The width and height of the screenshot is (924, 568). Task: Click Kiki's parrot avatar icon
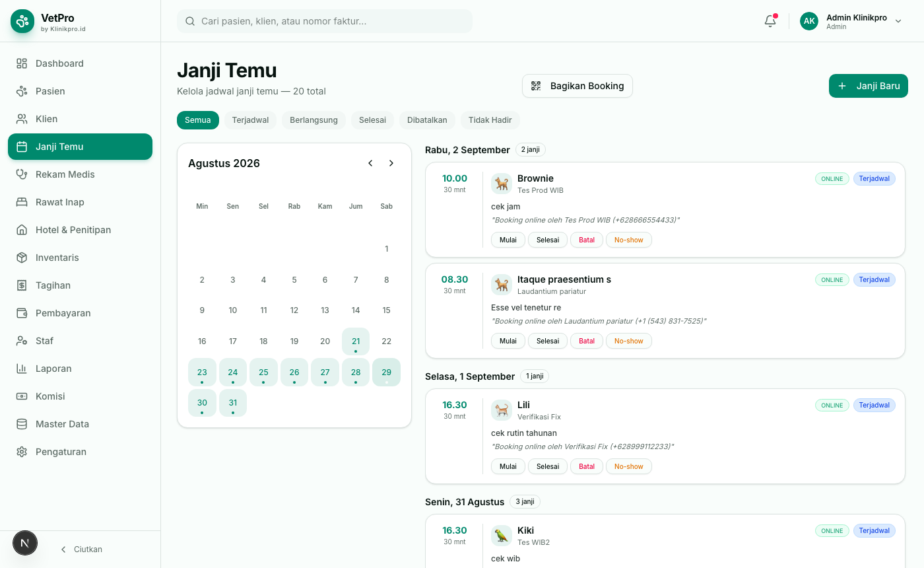click(502, 536)
